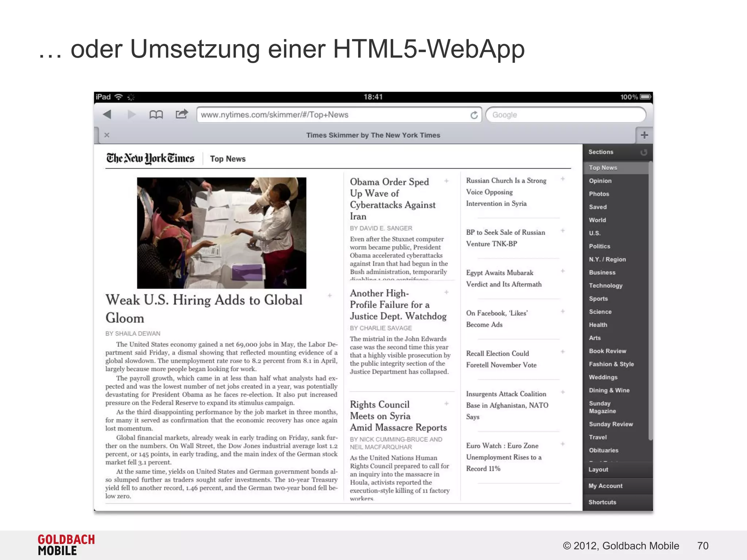This screenshot has width=747, height=560.
Task: Select the Health section
Action: (598, 325)
